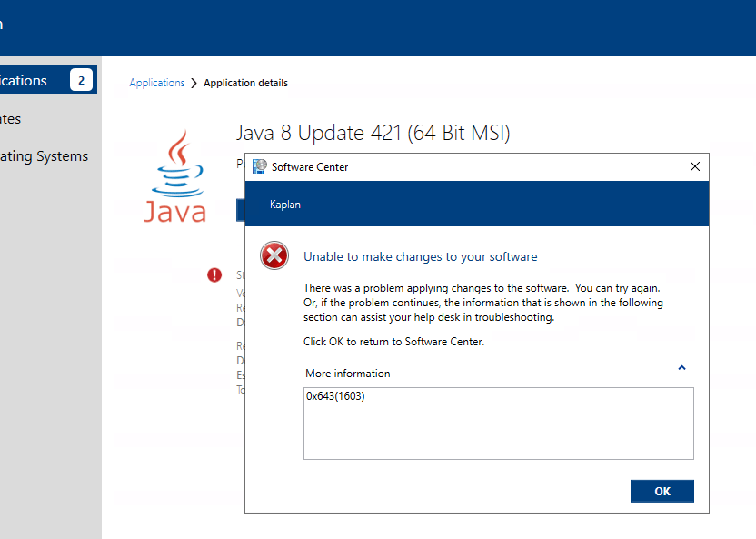Open the Updates sidebar tab
Viewport: 756px width, 539px height.
[11, 118]
